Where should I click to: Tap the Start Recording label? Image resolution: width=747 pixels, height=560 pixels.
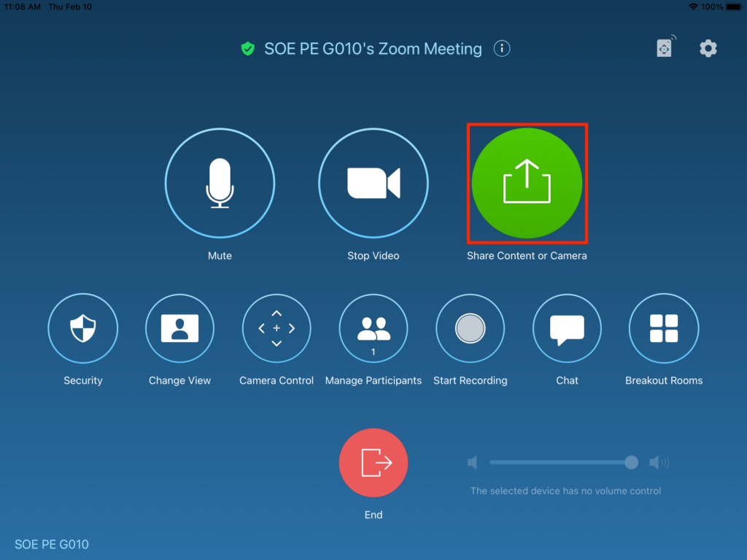(471, 381)
